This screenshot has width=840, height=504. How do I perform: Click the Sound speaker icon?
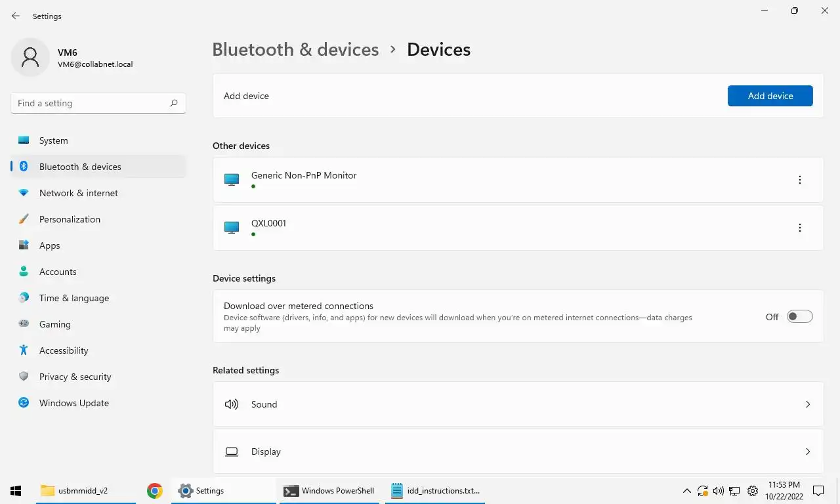click(x=232, y=404)
